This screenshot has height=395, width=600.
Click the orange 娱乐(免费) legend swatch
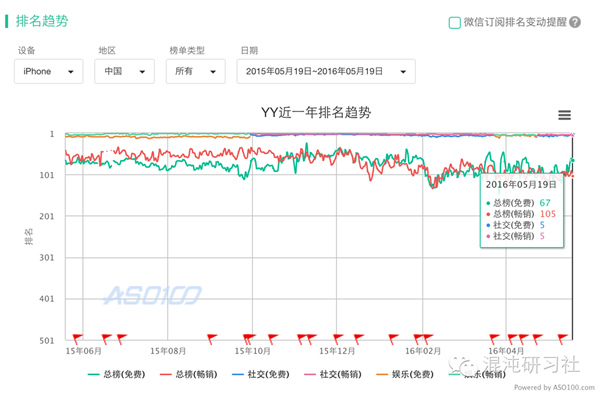(382, 374)
